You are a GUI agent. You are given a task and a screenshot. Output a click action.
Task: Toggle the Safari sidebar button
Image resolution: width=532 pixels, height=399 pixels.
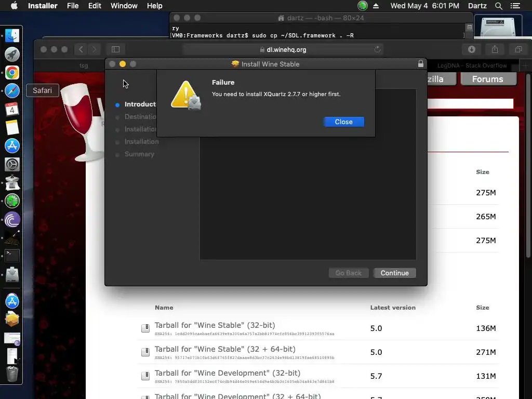(x=115, y=49)
